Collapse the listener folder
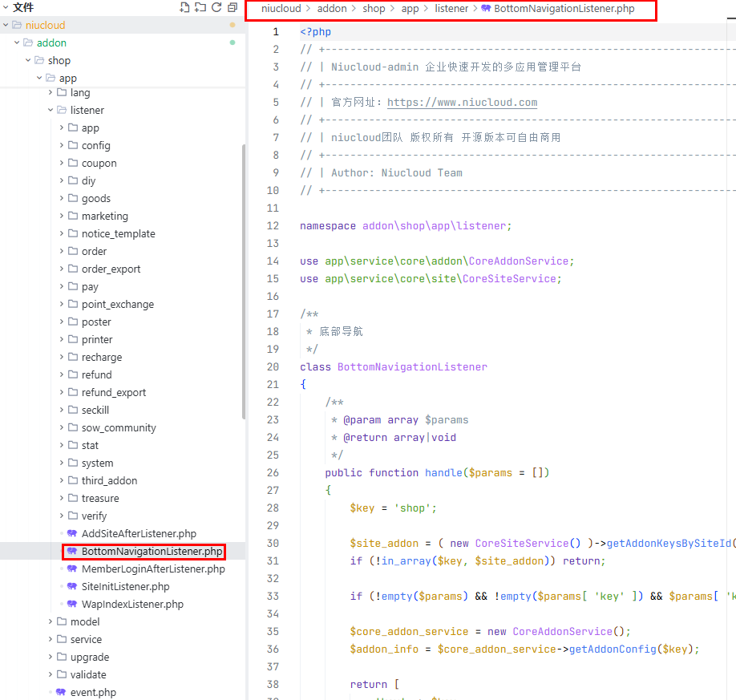Screen dimensions: 736x700 pos(51,110)
